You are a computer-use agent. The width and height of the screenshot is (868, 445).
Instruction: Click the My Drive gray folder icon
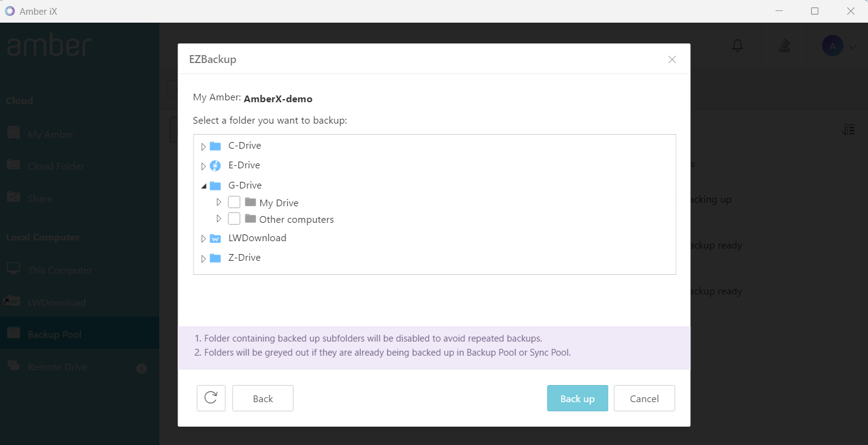click(x=250, y=202)
